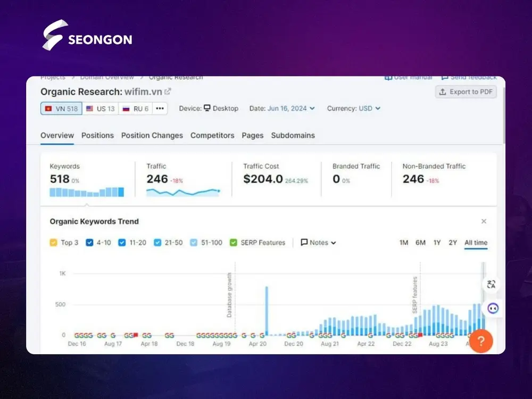Switch to the Competitors tab
Image resolution: width=532 pixels, height=399 pixels.
212,135
